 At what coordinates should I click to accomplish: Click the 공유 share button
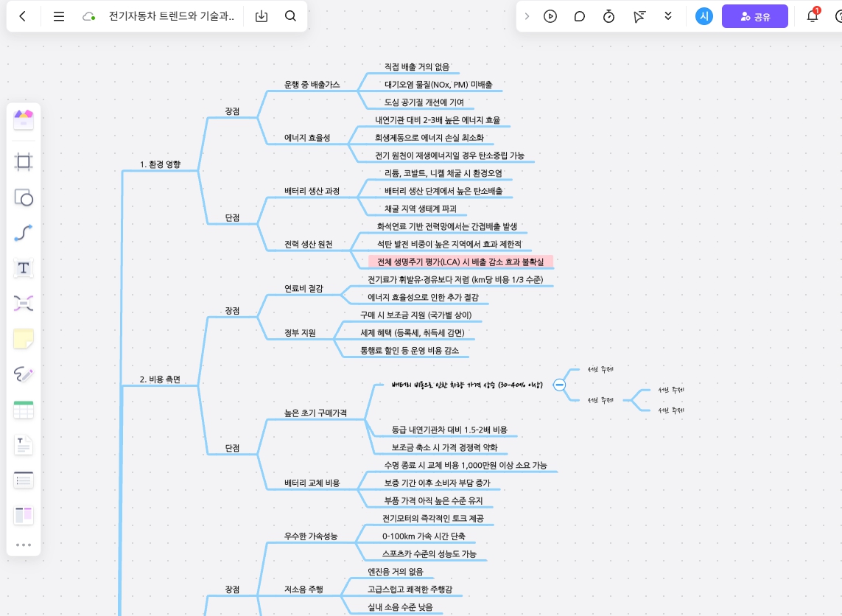tap(755, 16)
